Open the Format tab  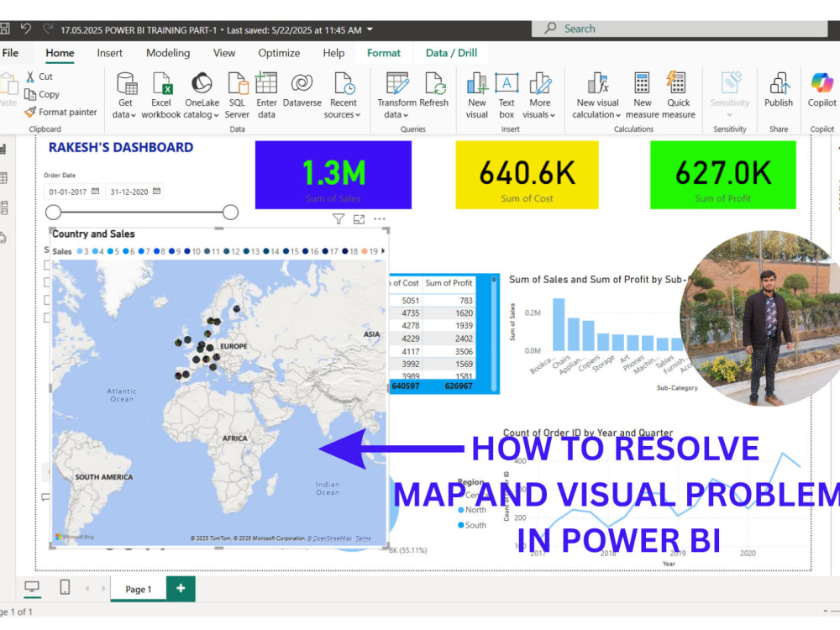click(384, 53)
